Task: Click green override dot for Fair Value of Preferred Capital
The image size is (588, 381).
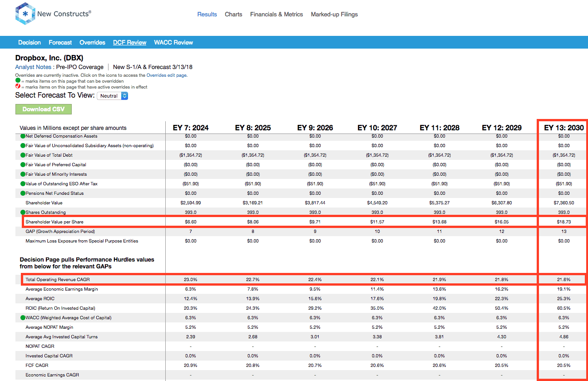Action: pos(23,165)
